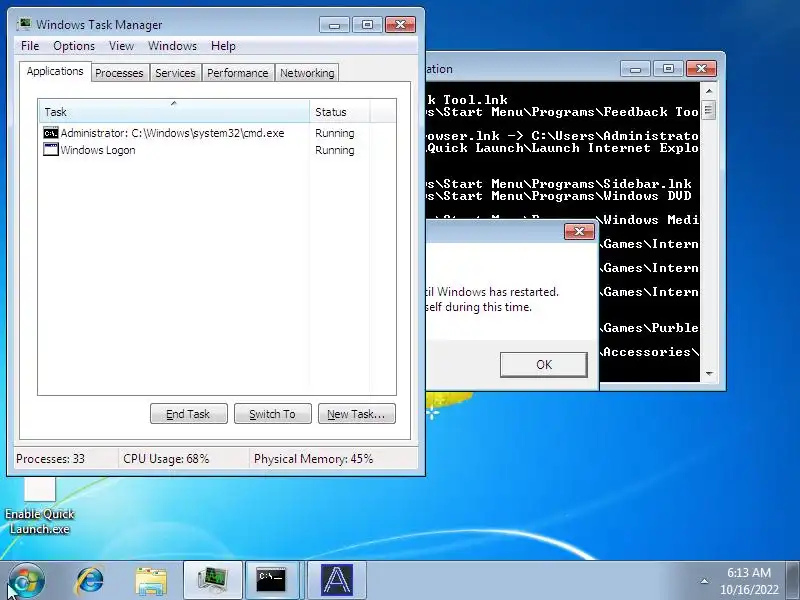Image resolution: width=800 pixels, height=600 pixels.
Task: Sort the list by the Status column header
Action: [x=340, y=112]
